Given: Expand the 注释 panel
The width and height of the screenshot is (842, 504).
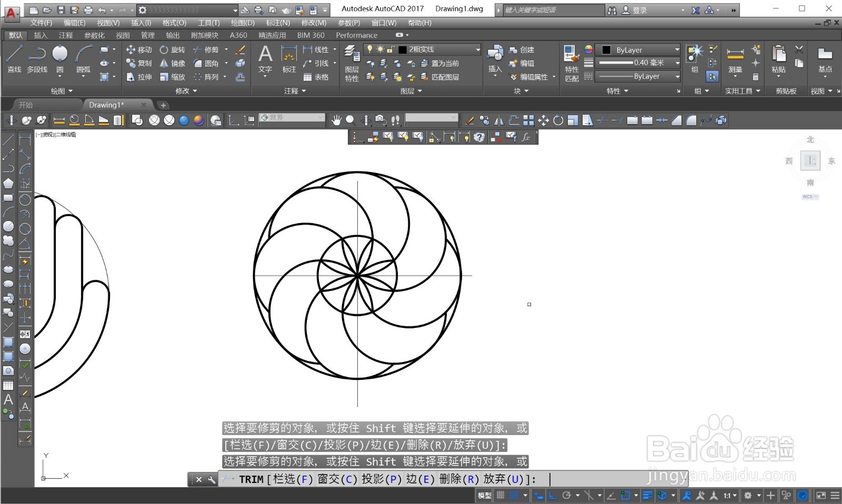Looking at the screenshot, I should coord(295,91).
